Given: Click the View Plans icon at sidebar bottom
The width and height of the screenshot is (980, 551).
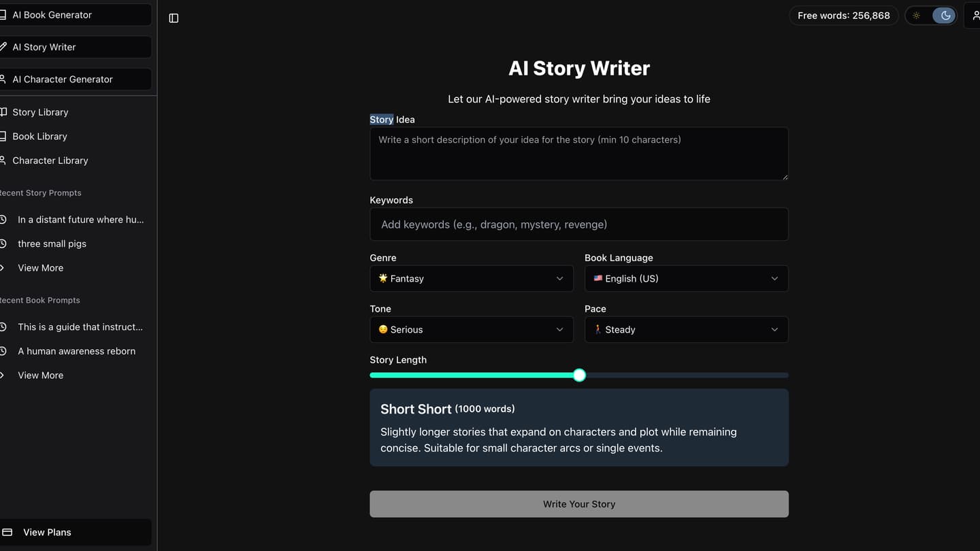Looking at the screenshot, I should (7, 532).
